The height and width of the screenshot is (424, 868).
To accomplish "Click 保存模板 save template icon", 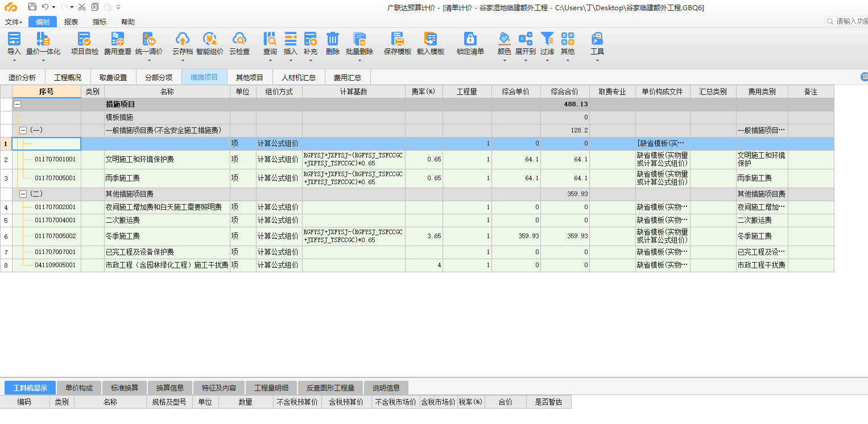I will (x=398, y=39).
